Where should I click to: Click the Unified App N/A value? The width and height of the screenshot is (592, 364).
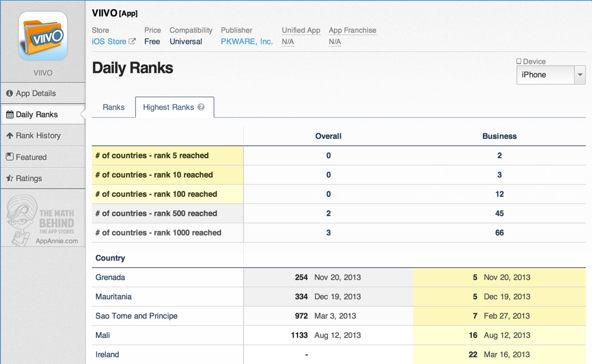[x=288, y=42]
